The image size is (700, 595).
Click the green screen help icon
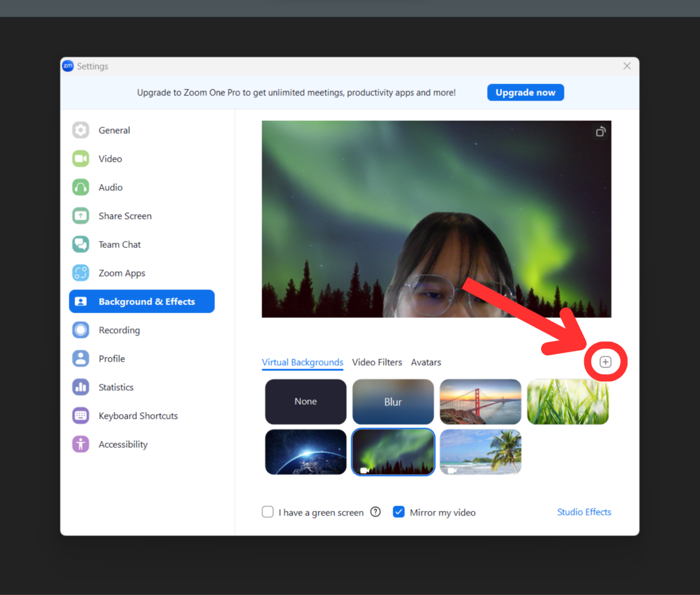pos(375,512)
